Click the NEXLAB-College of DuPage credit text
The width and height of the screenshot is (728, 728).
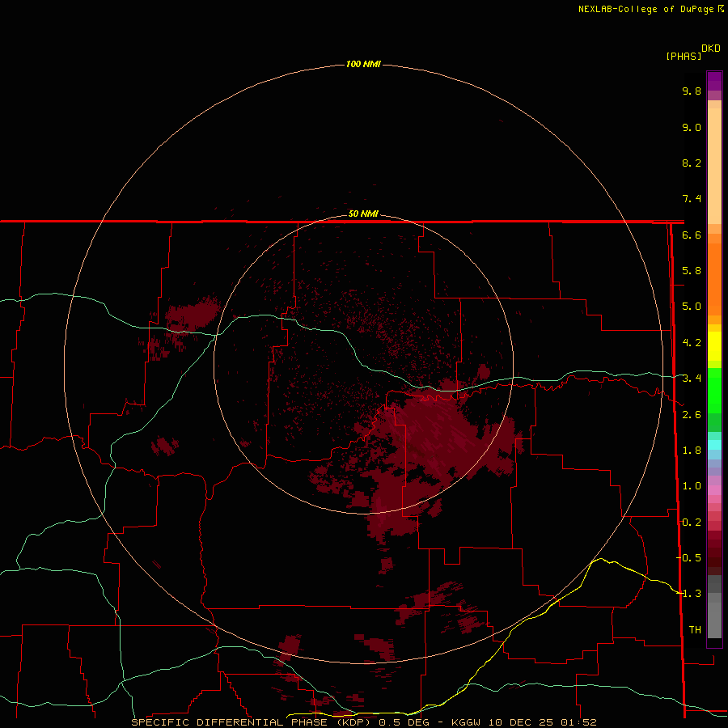pyautogui.click(x=648, y=9)
